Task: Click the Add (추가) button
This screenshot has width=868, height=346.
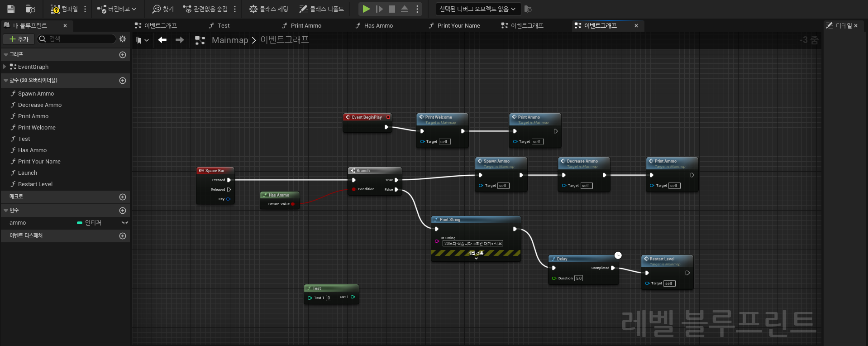Action: pos(19,39)
